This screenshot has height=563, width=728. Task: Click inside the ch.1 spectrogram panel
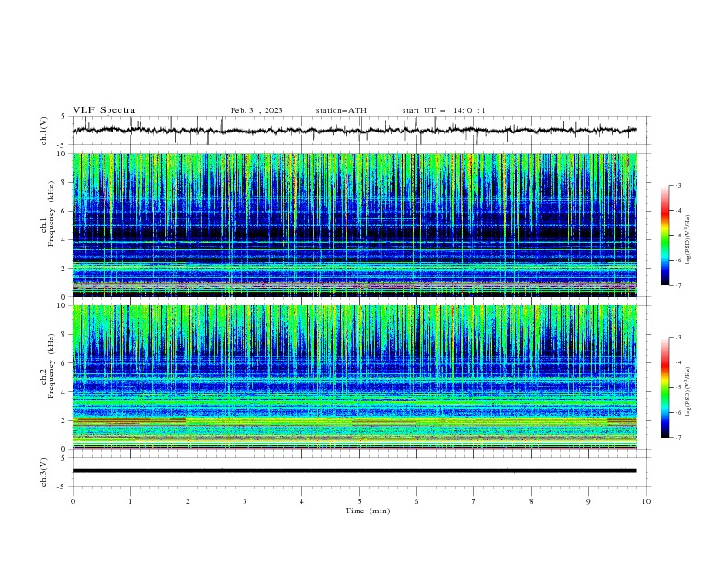click(x=354, y=224)
